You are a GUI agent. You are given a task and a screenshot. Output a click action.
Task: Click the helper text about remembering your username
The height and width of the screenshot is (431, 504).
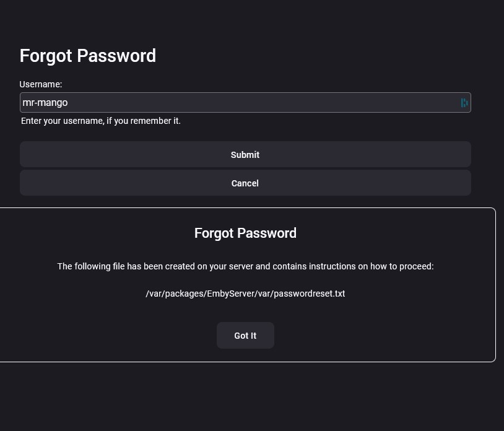click(x=101, y=121)
